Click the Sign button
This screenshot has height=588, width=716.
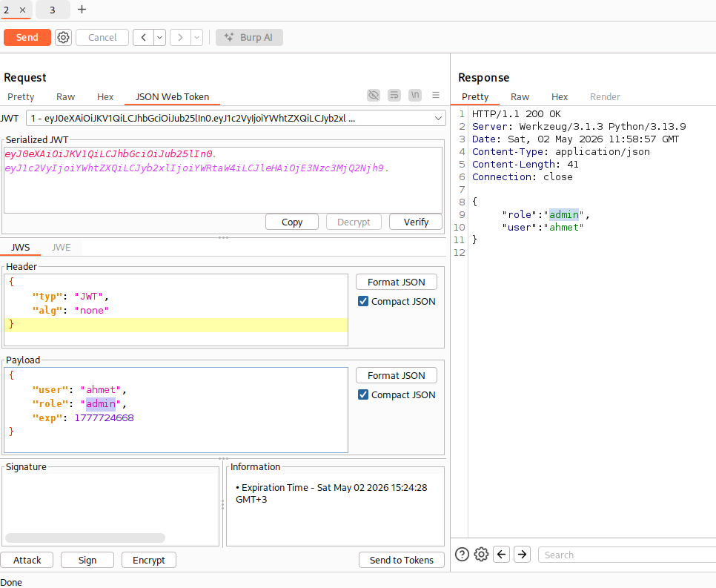pyautogui.click(x=87, y=560)
